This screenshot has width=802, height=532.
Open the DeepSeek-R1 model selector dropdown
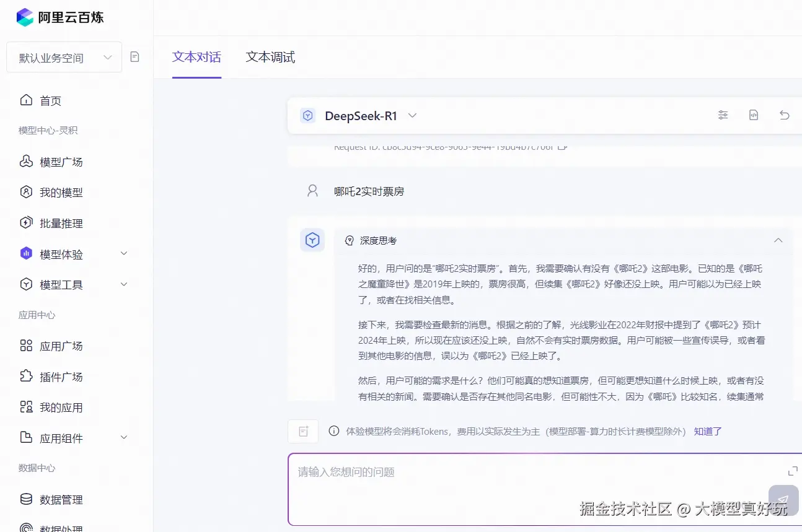click(413, 115)
